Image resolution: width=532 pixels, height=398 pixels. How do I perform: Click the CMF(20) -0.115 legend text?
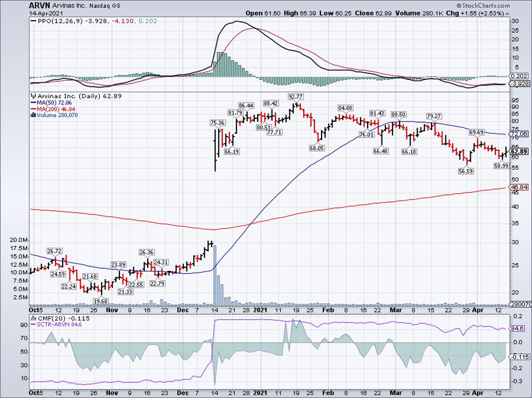[63, 319]
